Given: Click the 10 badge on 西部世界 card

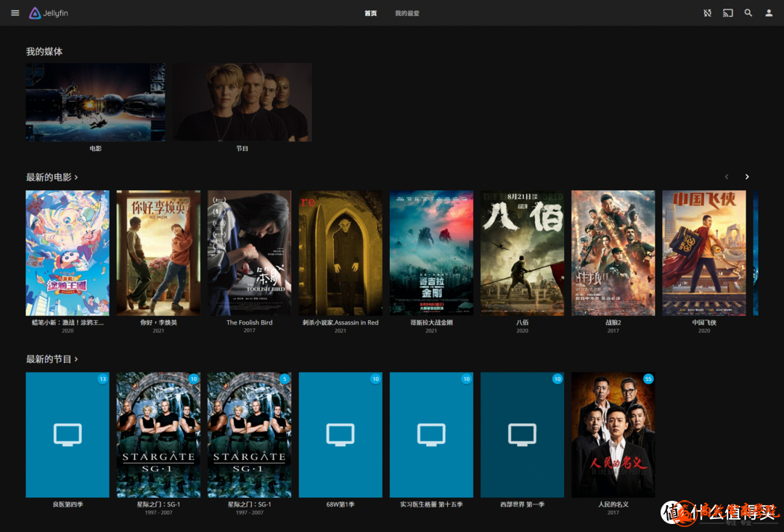Looking at the screenshot, I should pos(558,379).
